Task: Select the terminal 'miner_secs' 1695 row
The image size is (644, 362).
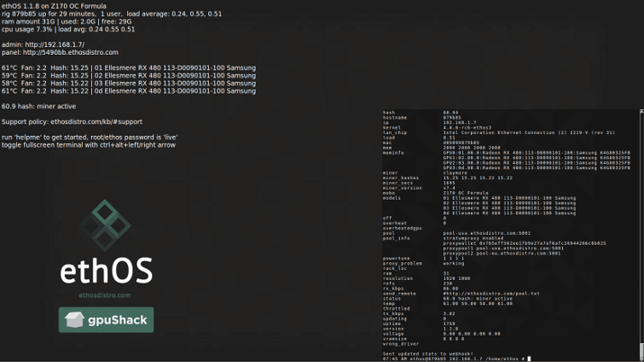Action: pyautogui.click(x=419, y=183)
